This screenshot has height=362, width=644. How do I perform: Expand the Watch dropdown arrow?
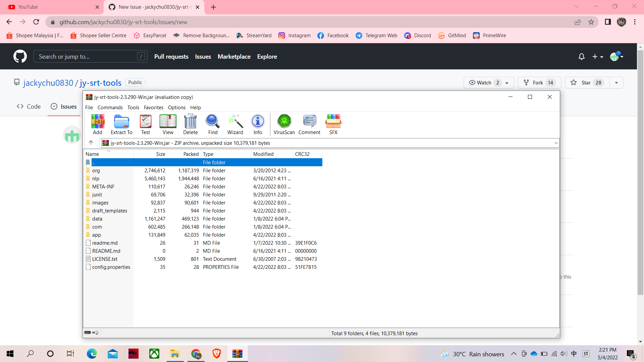[507, 83]
